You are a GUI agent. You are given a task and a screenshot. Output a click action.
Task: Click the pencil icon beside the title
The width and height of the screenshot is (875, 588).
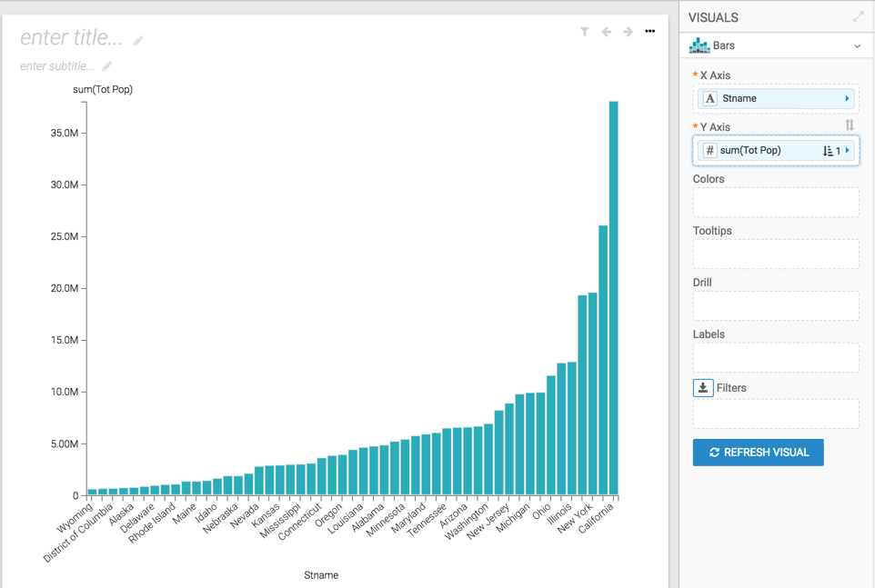tap(138, 40)
